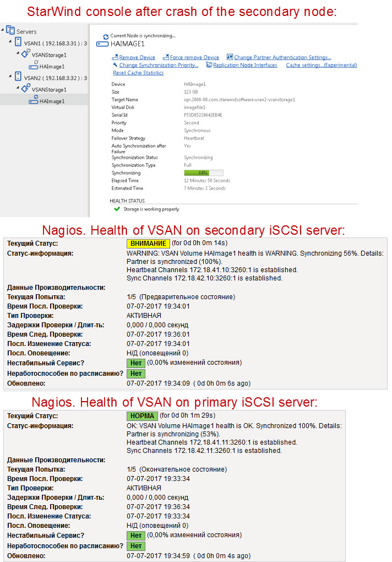Click 'Heartbeat Channels 172.18.41.10:3260:1 is established' line
The width and height of the screenshot is (392, 562).
coord(212,270)
